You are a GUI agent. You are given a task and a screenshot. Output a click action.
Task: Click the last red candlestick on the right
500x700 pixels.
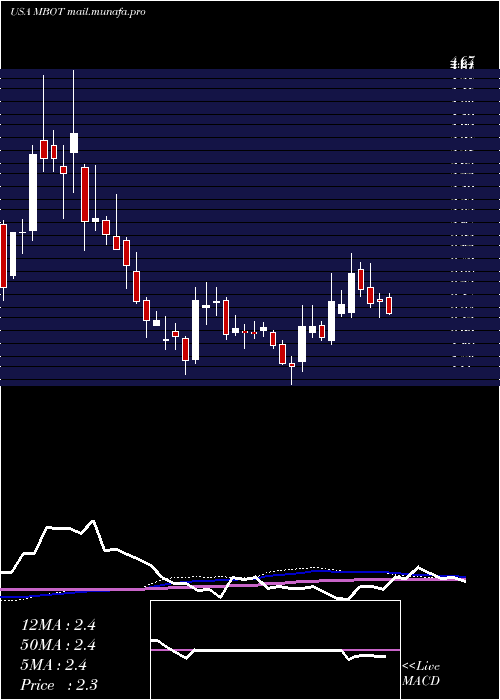click(389, 305)
